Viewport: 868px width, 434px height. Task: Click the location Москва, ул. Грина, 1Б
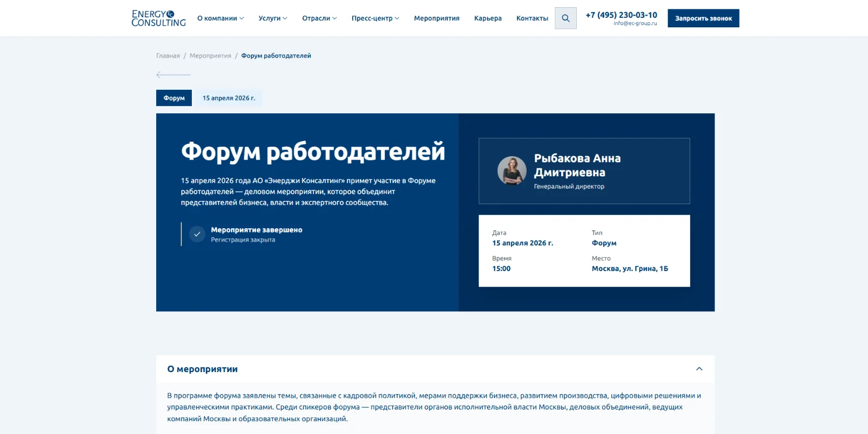(x=630, y=269)
